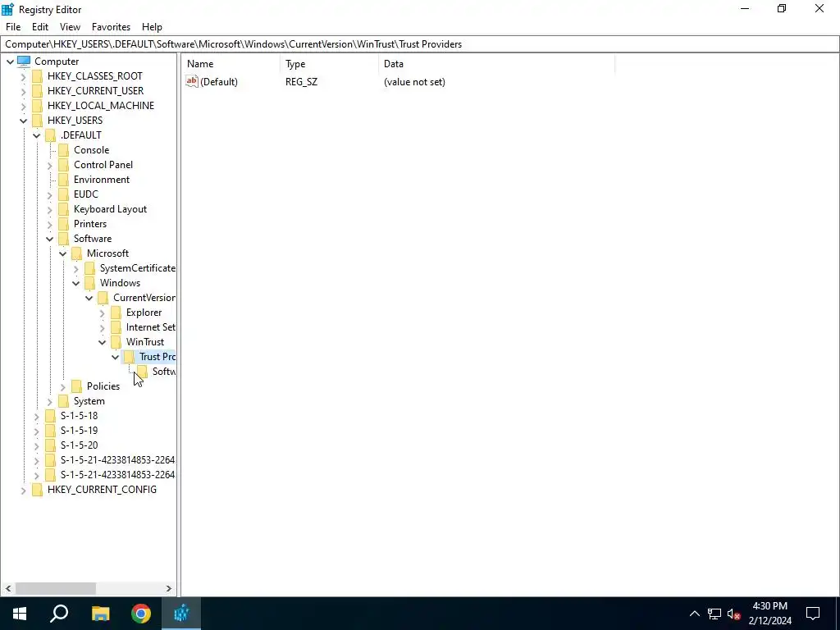This screenshot has width=840, height=630.
Task: Open File Explorer from taskbar
Action: coord(101,614)
